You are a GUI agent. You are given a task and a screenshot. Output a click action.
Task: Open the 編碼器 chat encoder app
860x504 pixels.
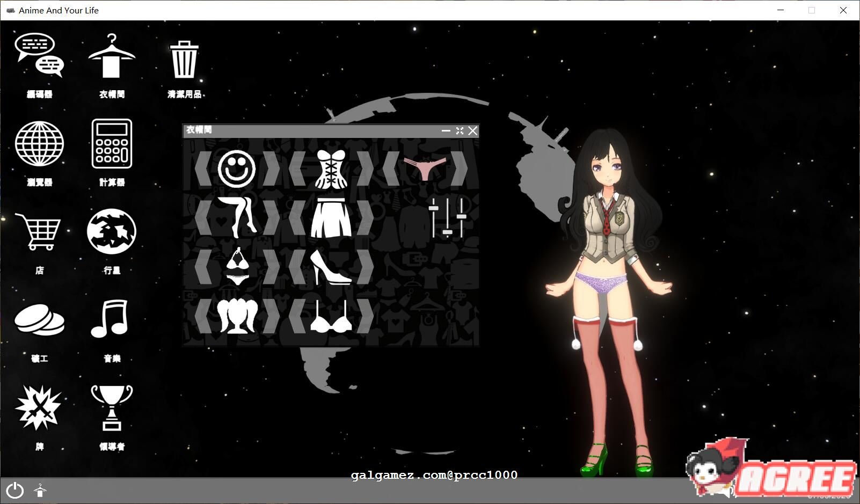pos(39,55)
